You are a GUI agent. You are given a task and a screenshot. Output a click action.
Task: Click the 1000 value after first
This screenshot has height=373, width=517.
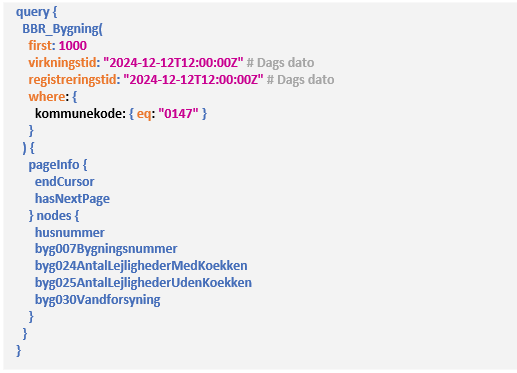[x=73, y=46]
